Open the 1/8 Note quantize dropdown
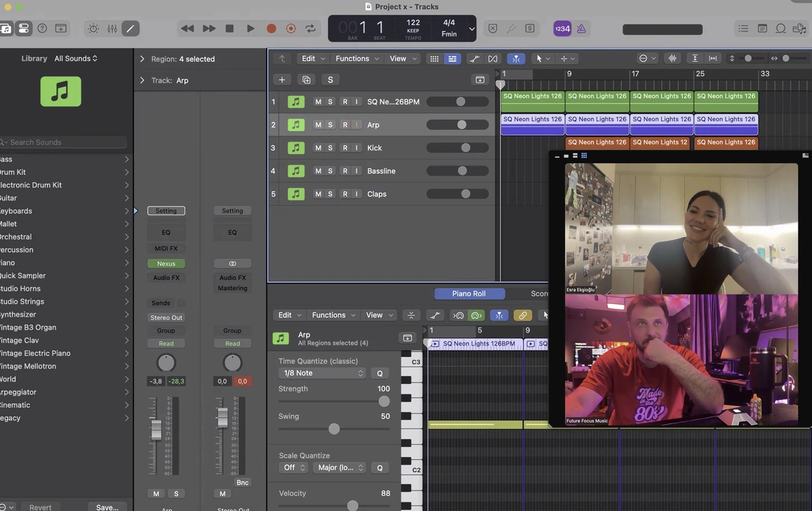The height and width of the screenshot is (511, 812). 322,373
